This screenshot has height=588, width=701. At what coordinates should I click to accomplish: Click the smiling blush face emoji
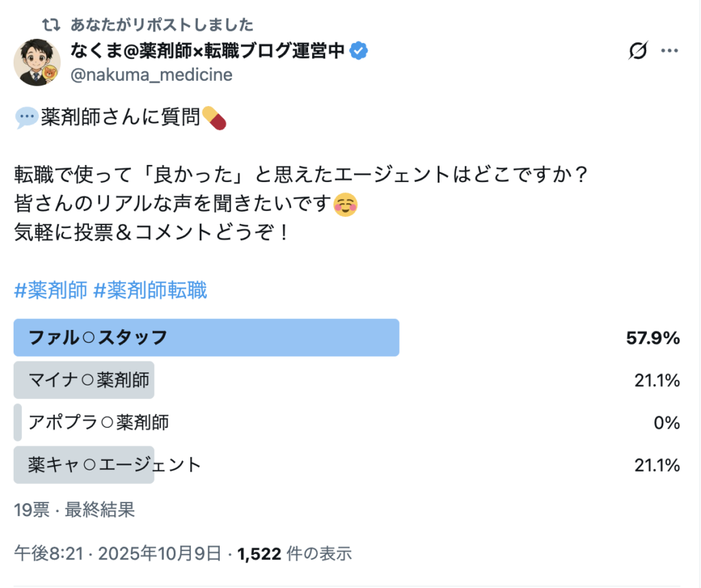pyautogui.click(x=345, y=205)
